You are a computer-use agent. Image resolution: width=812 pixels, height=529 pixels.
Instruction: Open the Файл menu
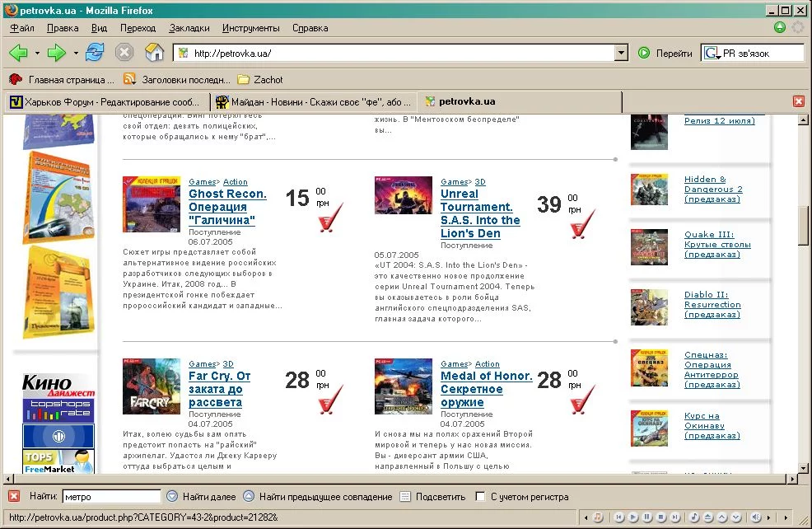[x=22, y=28]
